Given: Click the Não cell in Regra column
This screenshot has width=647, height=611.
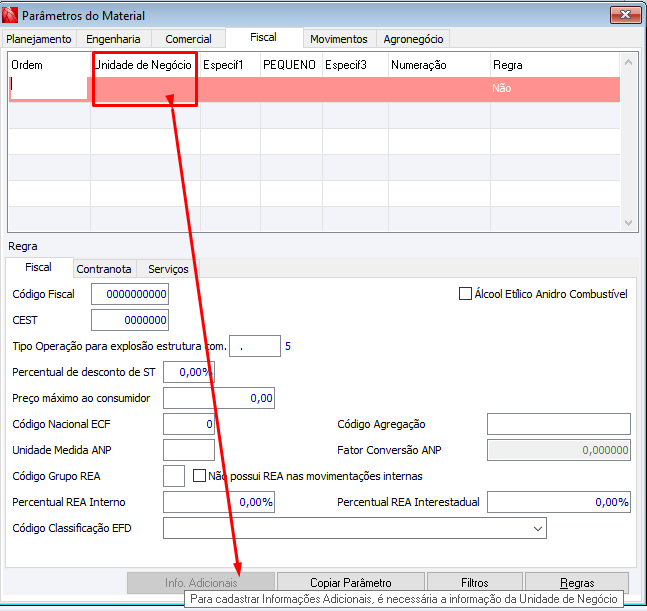Looking at the screenshot, I should click(x=555, y=89).
